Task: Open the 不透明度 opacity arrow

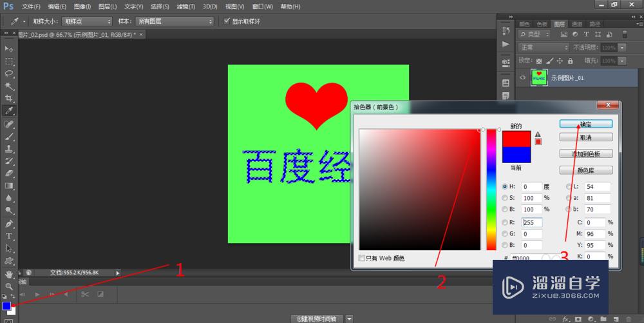Action: tap(622, 48)
